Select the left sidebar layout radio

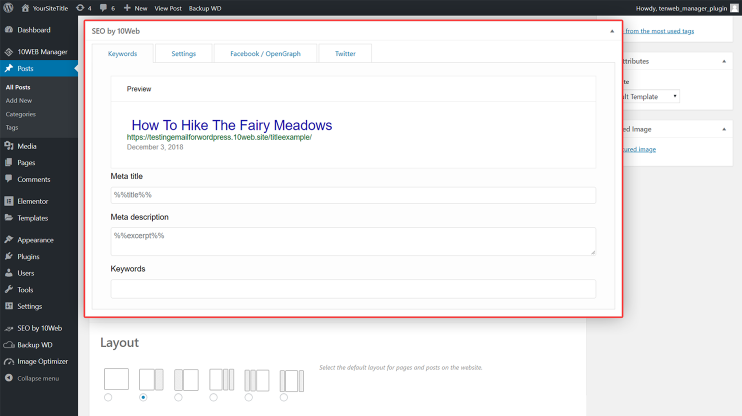pyautogui.click(x=178, y=398)
